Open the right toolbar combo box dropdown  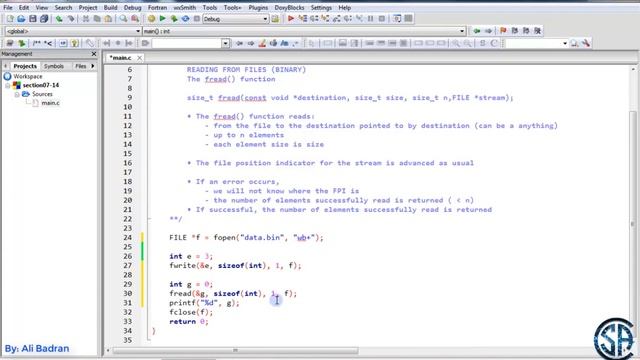tap(565, 44)
